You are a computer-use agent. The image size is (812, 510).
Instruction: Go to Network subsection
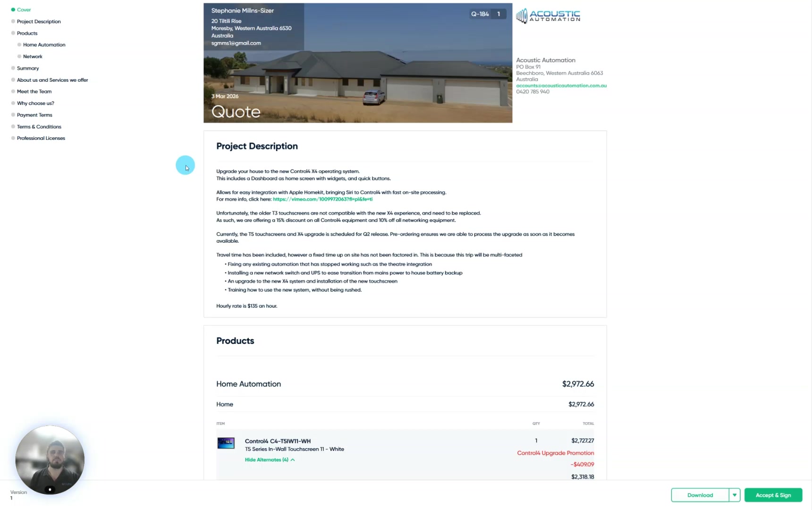(33, 57)
